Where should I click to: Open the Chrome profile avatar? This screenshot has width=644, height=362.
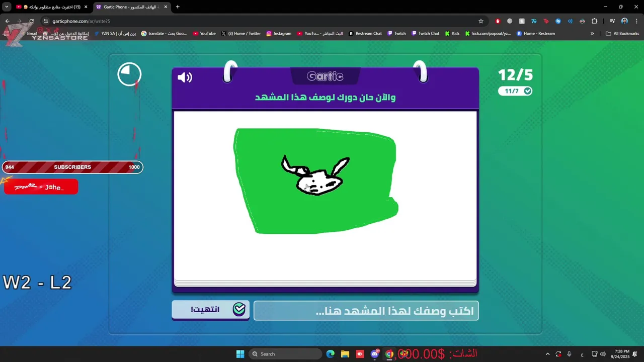point(624,21)
